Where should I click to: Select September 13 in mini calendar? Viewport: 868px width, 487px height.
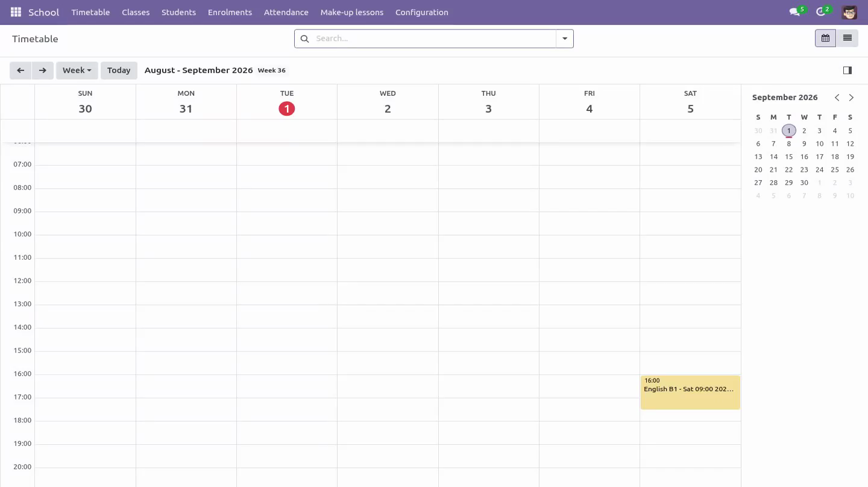click(758, 157)
